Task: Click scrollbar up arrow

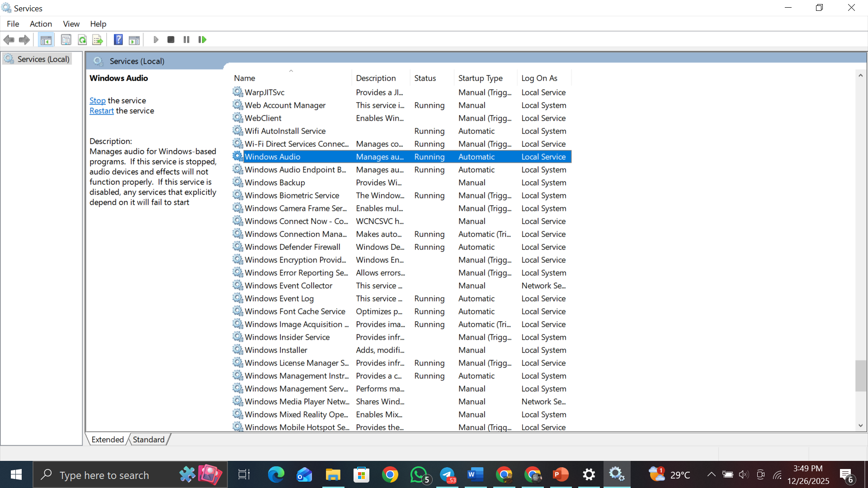Action: pyautogui.click(x=861, y=75)
